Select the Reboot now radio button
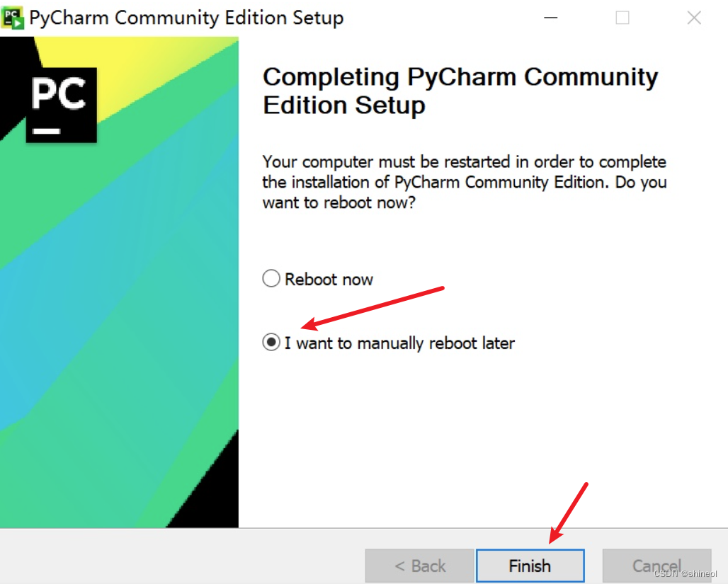 [271, 278]
